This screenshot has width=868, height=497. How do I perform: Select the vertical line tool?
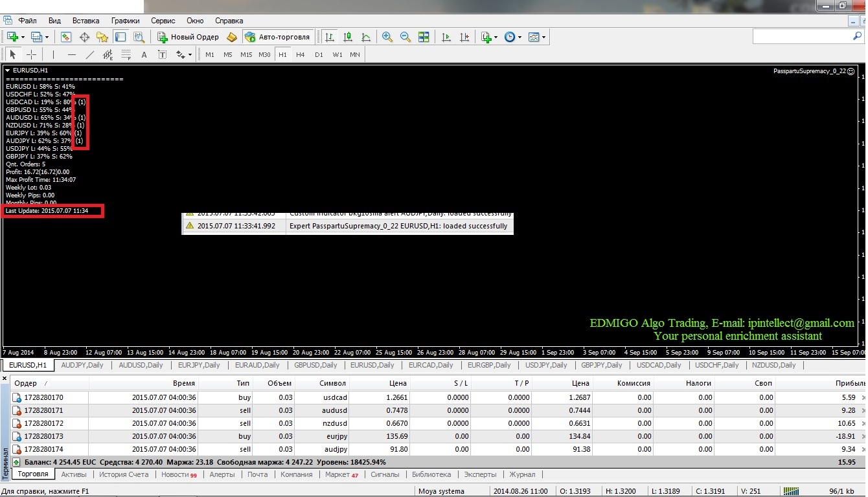click(53, 54)
